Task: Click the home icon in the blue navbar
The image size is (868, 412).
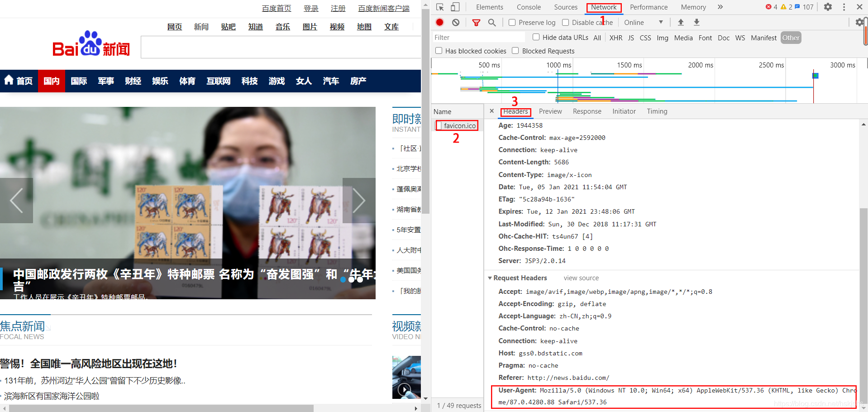Action: click(9, 80)
